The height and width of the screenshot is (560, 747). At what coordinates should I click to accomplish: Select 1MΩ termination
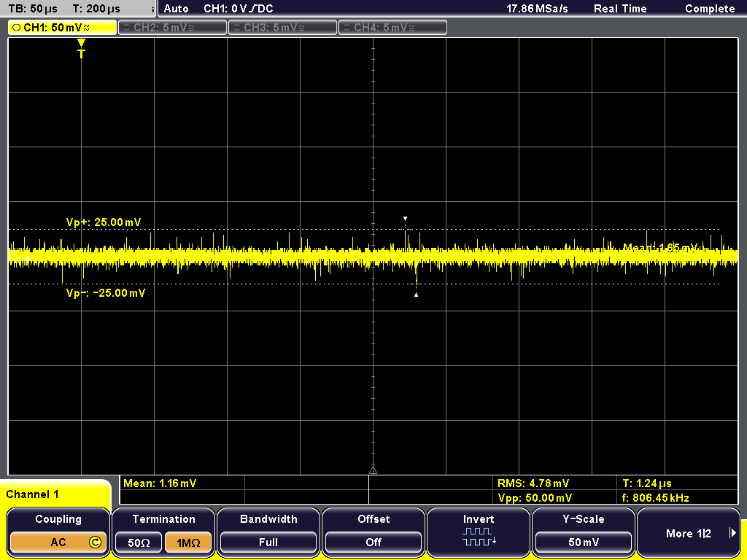(189, 542)
